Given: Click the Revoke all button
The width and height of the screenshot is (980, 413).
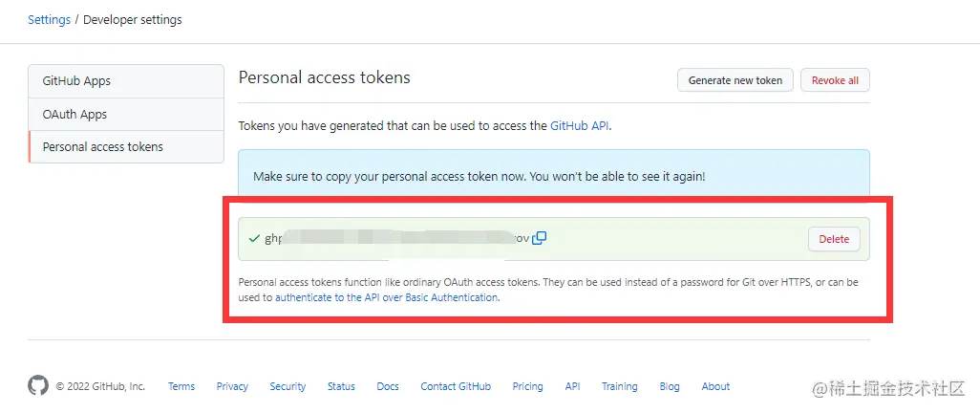Looking at the screenshot, I should [835, 80].
